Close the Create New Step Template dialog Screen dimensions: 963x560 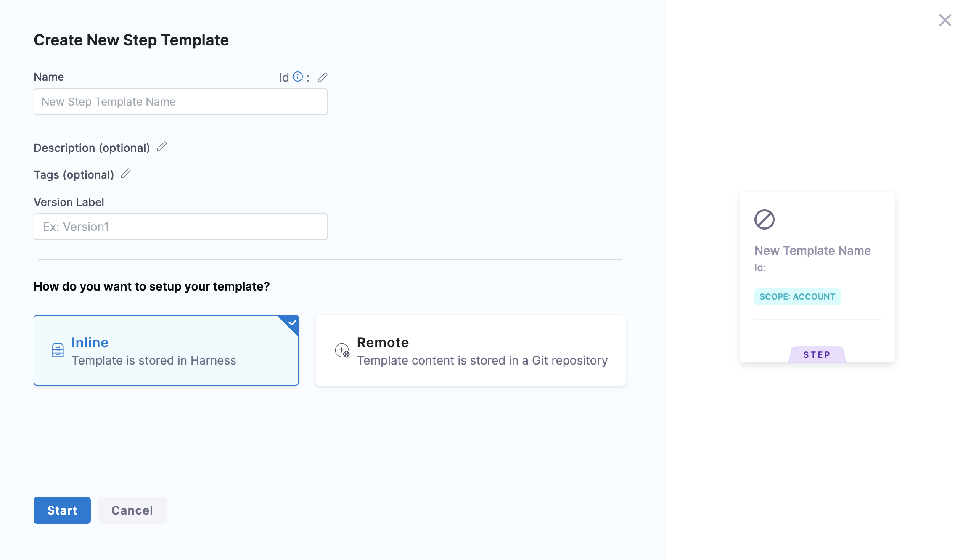click(945, 20)
